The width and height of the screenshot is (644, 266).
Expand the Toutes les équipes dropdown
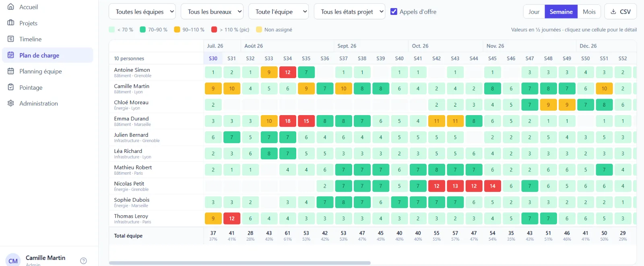(142, 12)
